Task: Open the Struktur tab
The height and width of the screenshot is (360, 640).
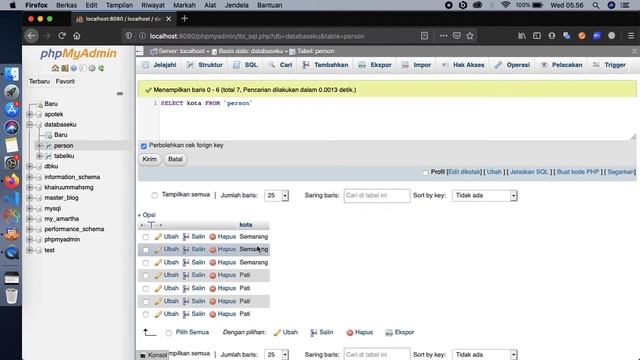Action: pyautogui.click(x=205, y=65)
